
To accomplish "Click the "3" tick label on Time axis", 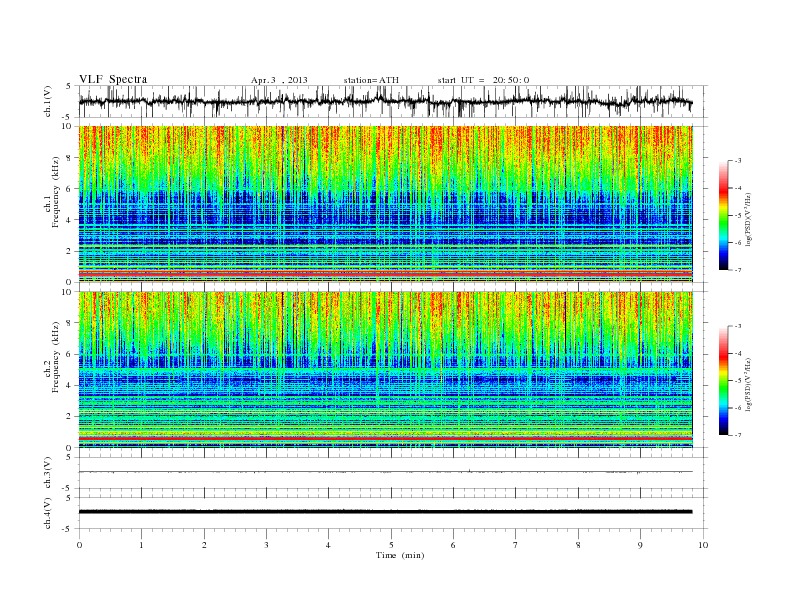I will (x=267, y=545).
